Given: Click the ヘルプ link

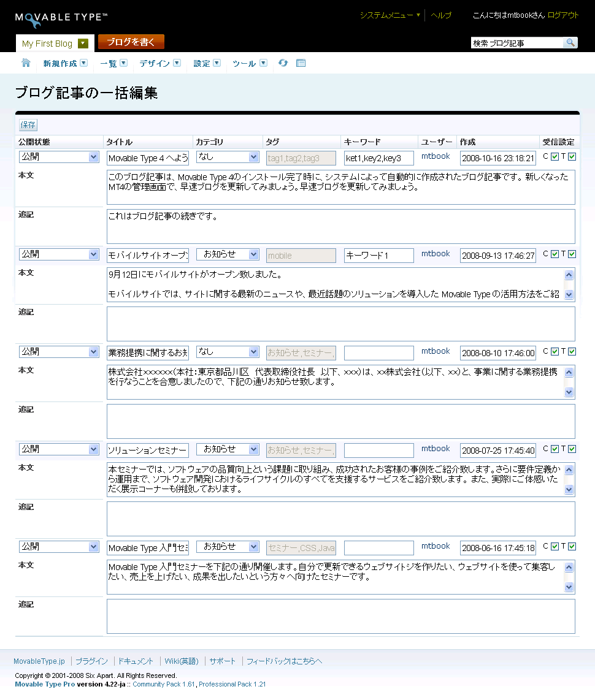Looking at the screenshot, I should (441, 15).
